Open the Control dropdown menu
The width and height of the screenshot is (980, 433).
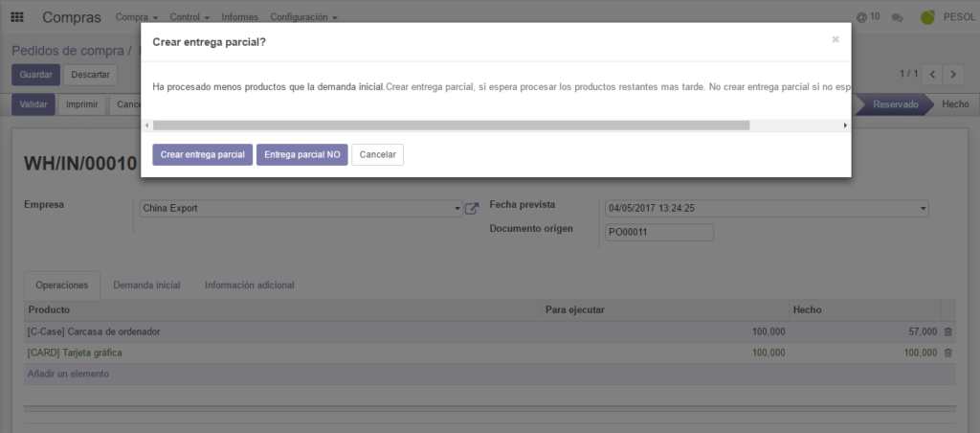190,17
